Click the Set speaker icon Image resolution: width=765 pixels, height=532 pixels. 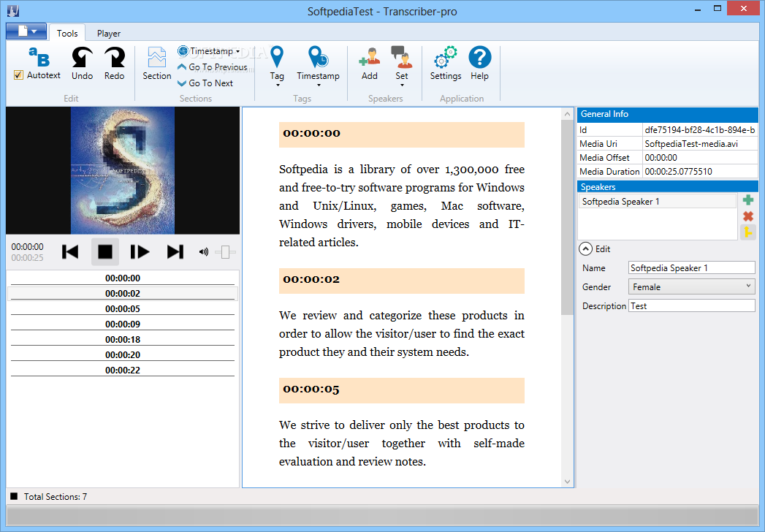pos(402,57)
